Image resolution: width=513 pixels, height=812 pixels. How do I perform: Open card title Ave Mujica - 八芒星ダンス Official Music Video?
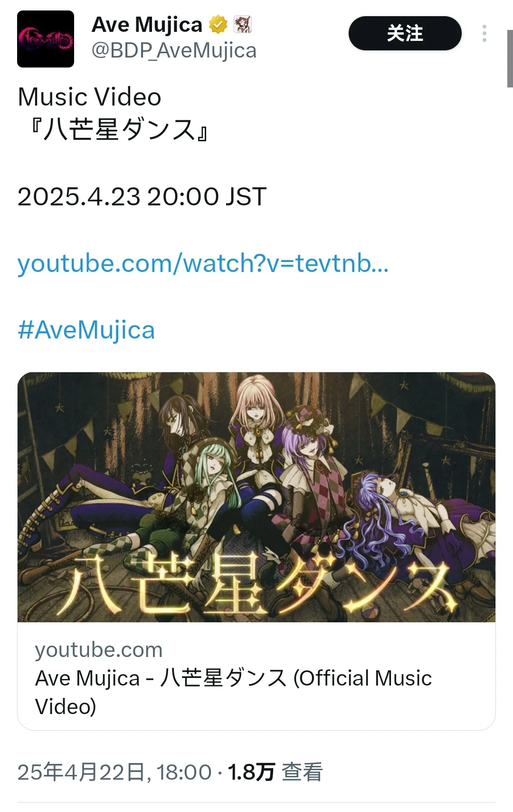[x=233, y=692]
